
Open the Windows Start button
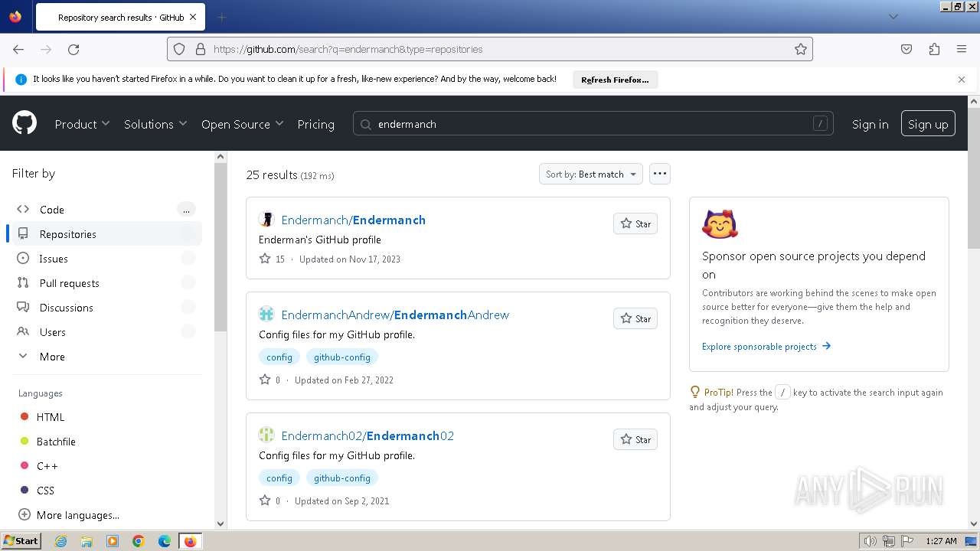(21, 541)
